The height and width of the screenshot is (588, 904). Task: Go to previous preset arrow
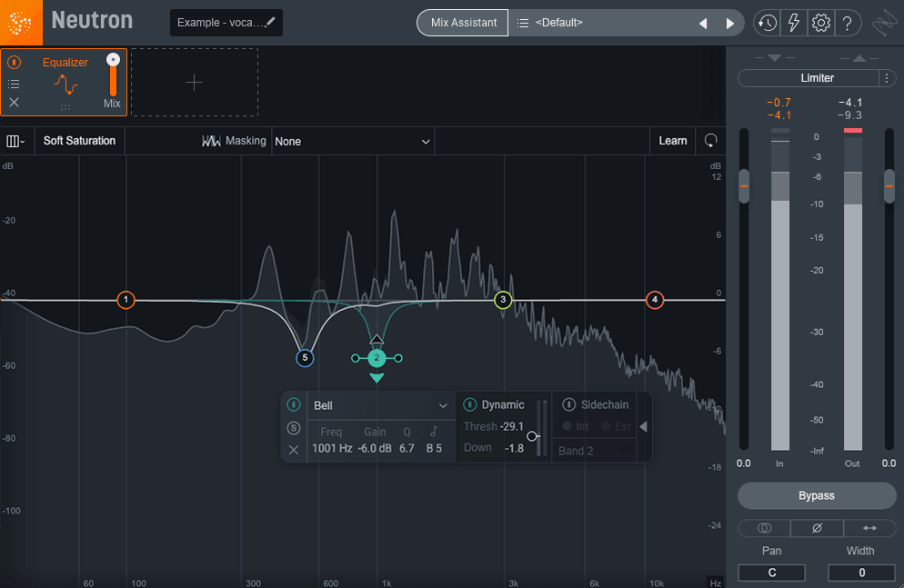[703, 24]
